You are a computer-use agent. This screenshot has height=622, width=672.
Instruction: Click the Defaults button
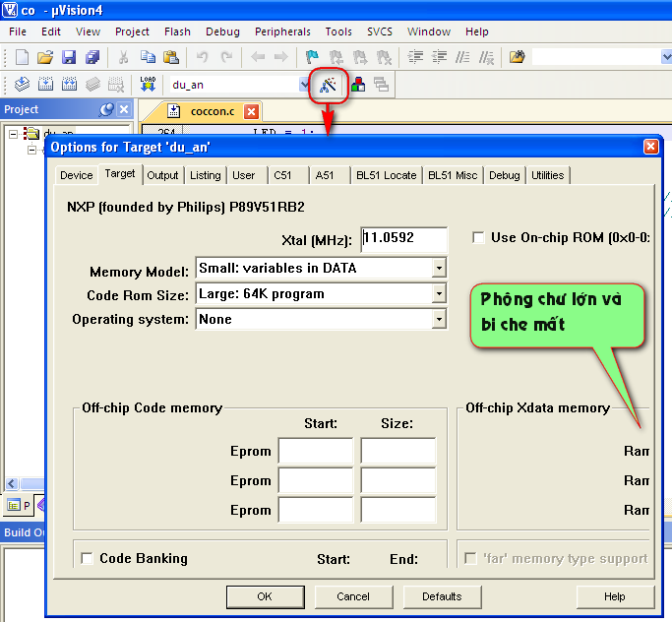[x=442, y=596]
